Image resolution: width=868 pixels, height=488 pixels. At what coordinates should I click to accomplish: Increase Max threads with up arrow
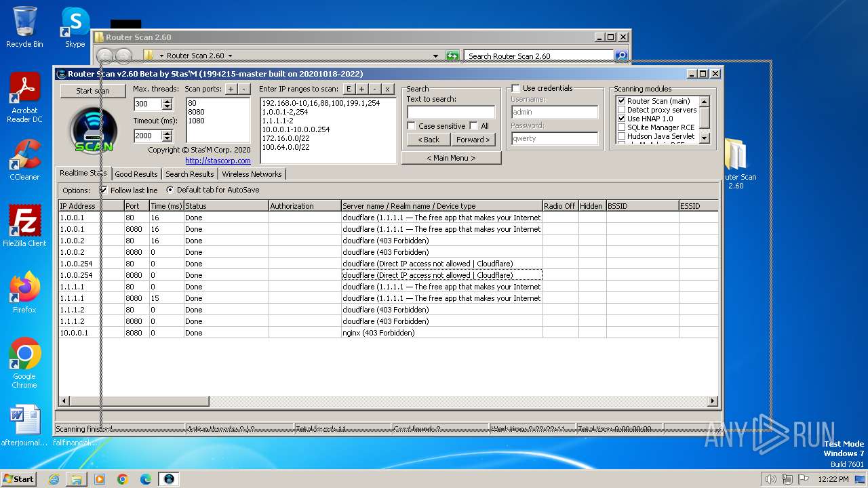tap(167, 102)
